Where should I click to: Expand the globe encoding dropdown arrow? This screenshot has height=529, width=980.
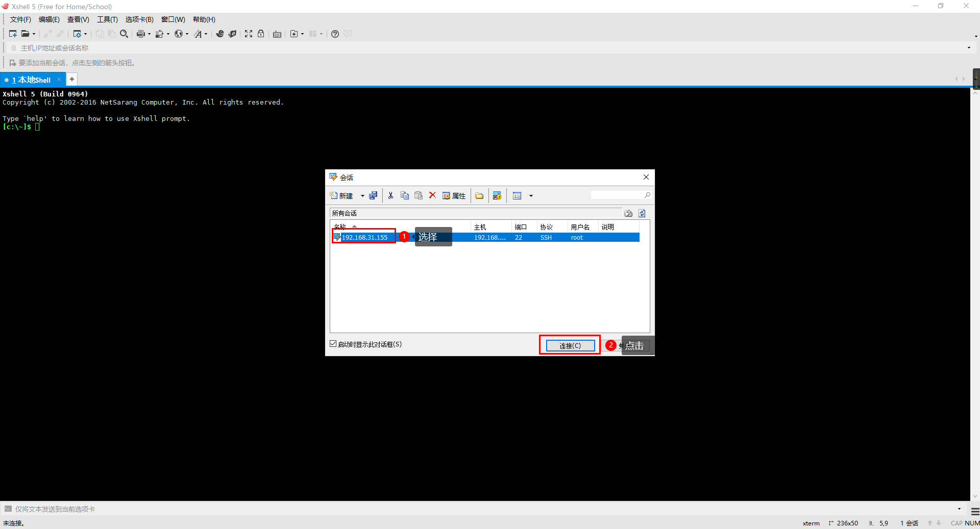(x=187, y=34)
